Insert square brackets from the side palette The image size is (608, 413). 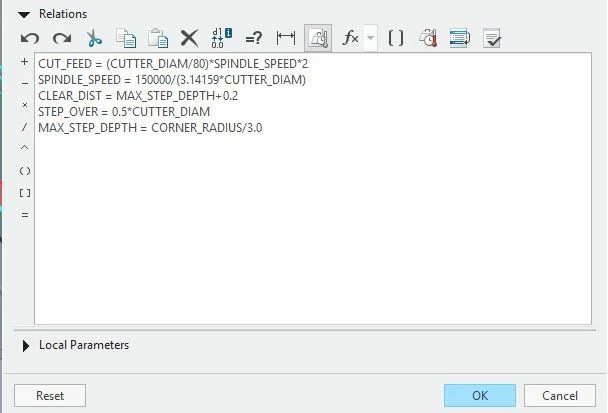[x=24, y=193]
